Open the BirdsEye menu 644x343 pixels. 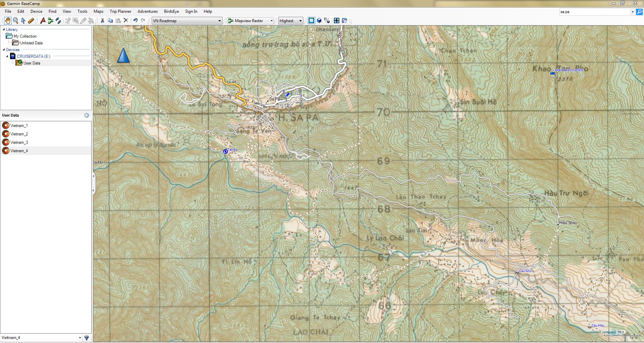coord(171,11)
